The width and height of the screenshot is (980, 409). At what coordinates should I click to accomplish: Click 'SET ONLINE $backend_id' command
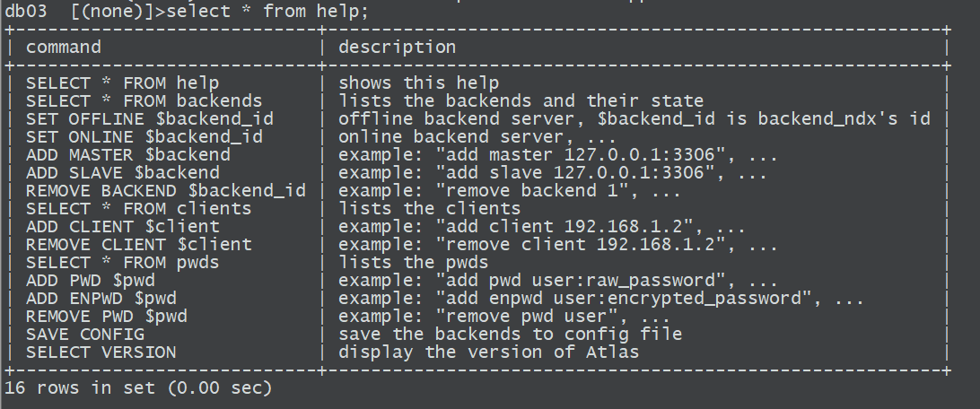click(144, 136)
